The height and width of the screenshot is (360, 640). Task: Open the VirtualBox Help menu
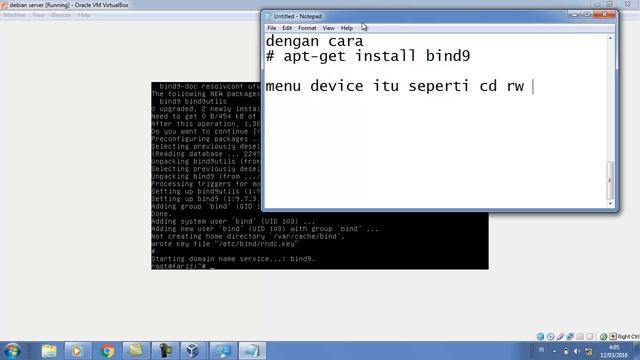[x=84, y=15]
